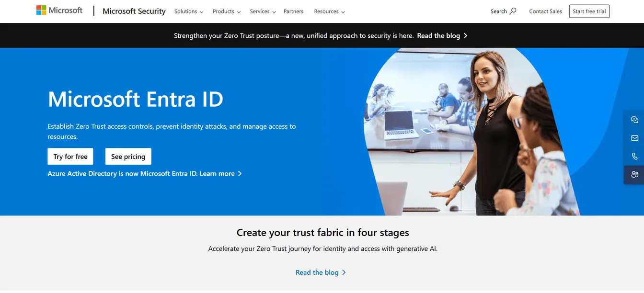Open Read the blog in black banner
This screenshot has height=293, width=644.
pyautogui.click(x=442, y=35)
